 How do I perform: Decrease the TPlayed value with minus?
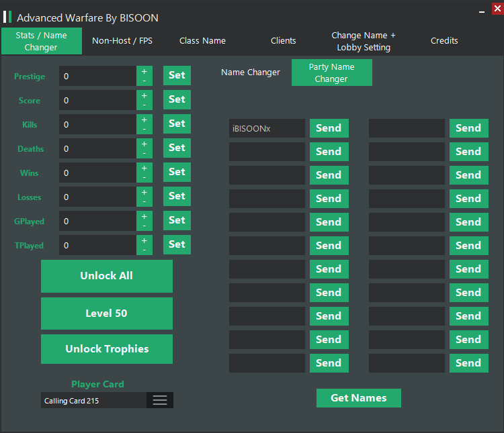144,250
